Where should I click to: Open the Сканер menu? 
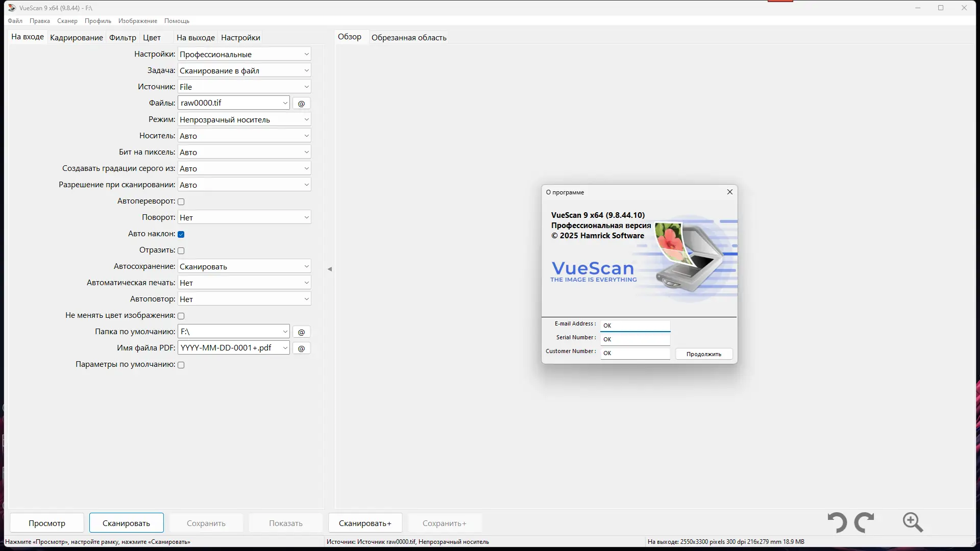point(67,21)
